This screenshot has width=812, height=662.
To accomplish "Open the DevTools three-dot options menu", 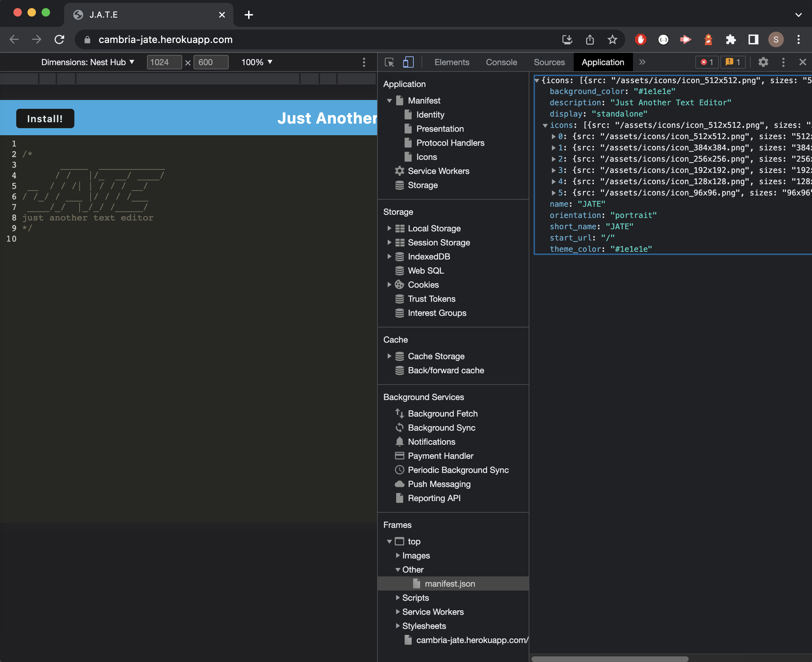I will coord(783,62).
